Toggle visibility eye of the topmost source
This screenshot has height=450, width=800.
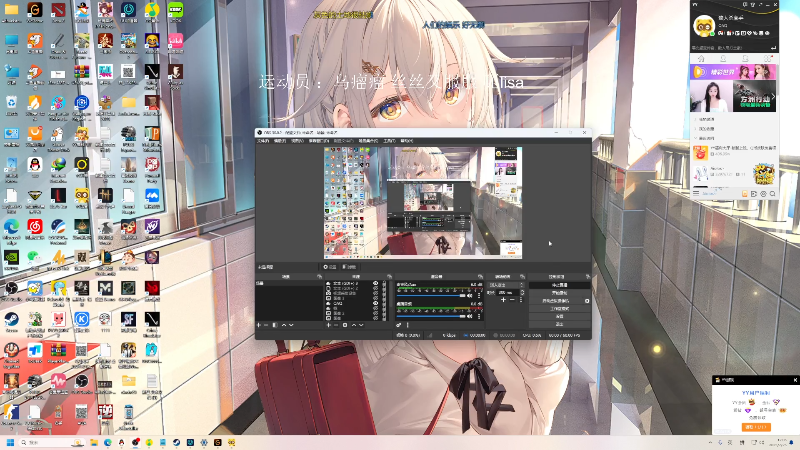[376, 283]
